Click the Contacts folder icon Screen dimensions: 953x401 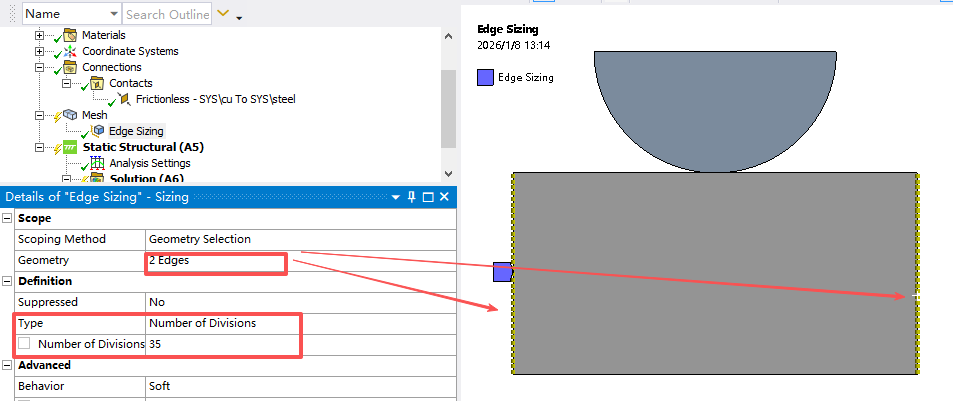click(x=97, y=83)
